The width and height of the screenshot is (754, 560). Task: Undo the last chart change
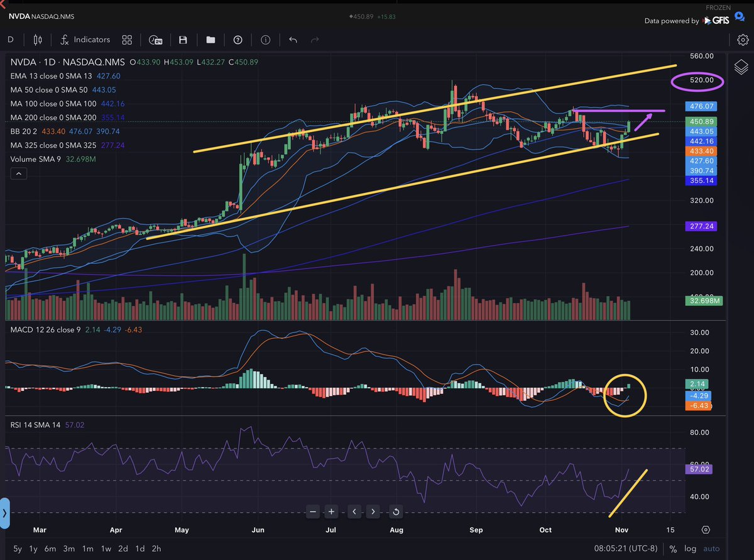pyautogui.click(x=293, y=40)
